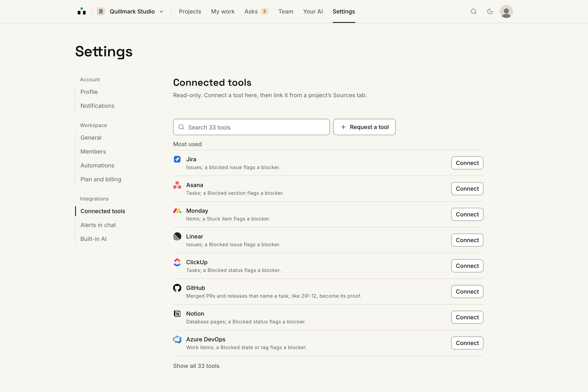The image size is (588, 392).
Task: Connect the Notion tool
Action: (x=467, y=317)
